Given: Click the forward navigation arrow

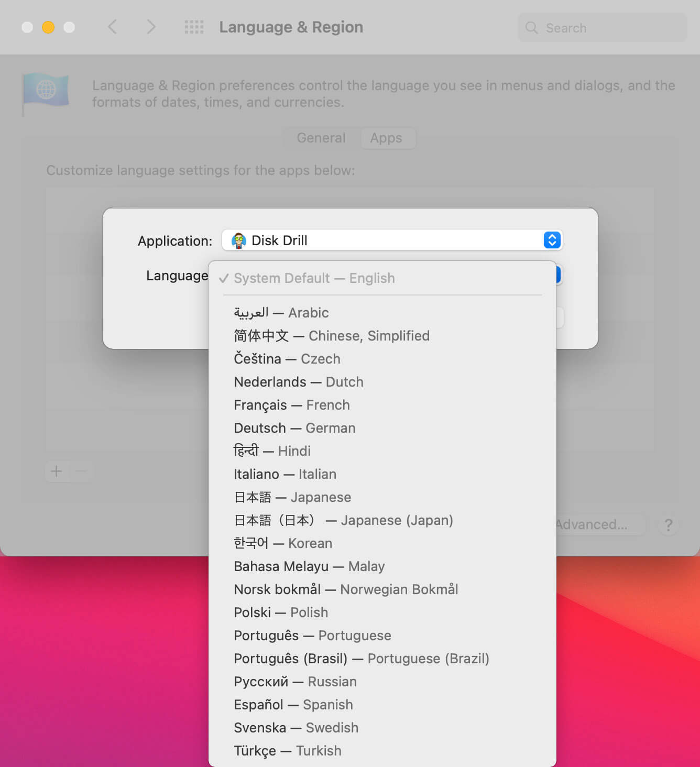Looking at the screenshot, I should coord(151,27).
